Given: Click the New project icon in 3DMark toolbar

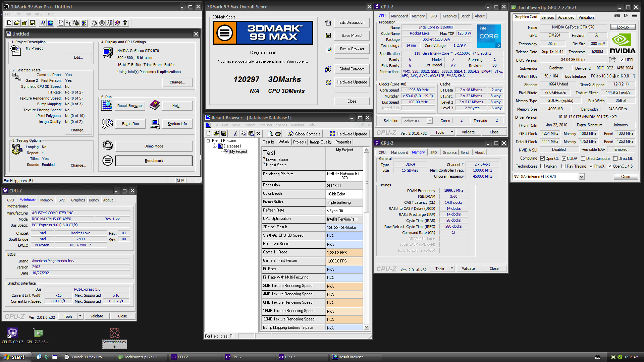Looking at the screenshot, I should 9,23.
